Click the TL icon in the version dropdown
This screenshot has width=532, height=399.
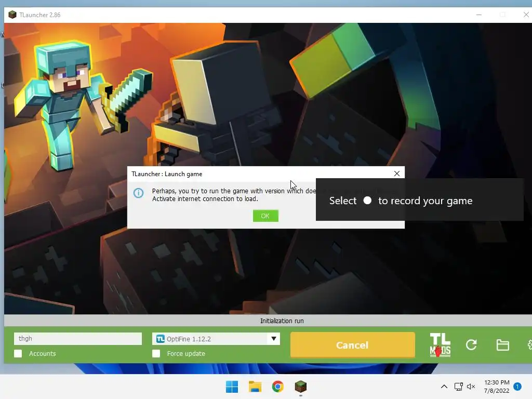[x=161, y=339]
